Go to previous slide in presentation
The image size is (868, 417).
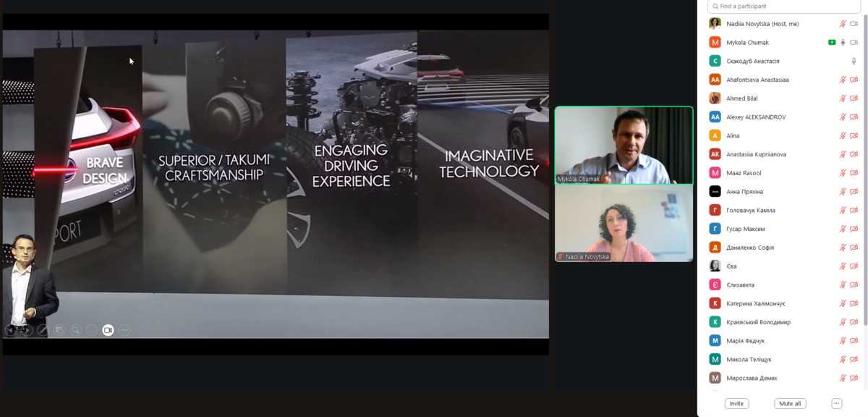[10, 330]
